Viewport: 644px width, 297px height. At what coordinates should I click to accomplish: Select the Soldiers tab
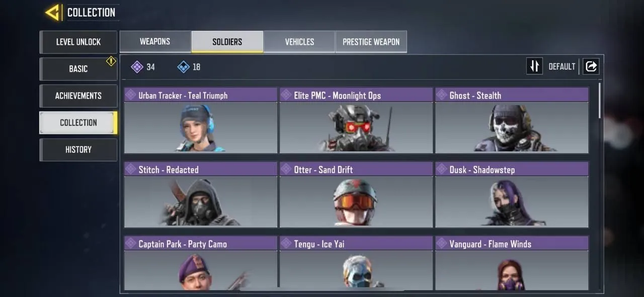(x=227, y=42)
